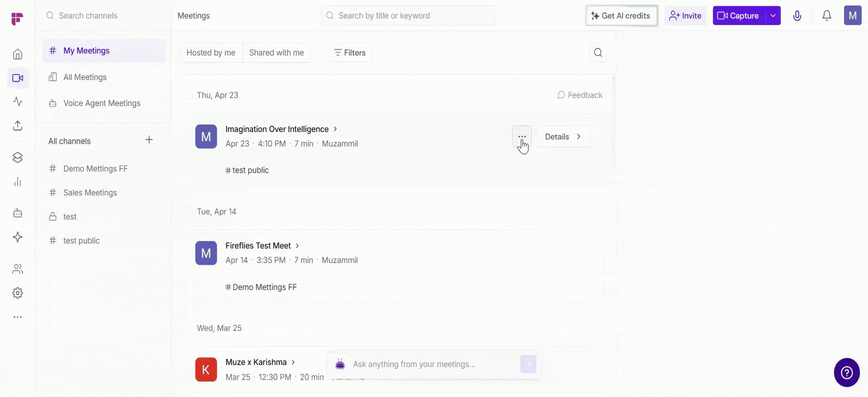868x397 pixels.
Task: Open the notifications bell
Action: point(826,16)
